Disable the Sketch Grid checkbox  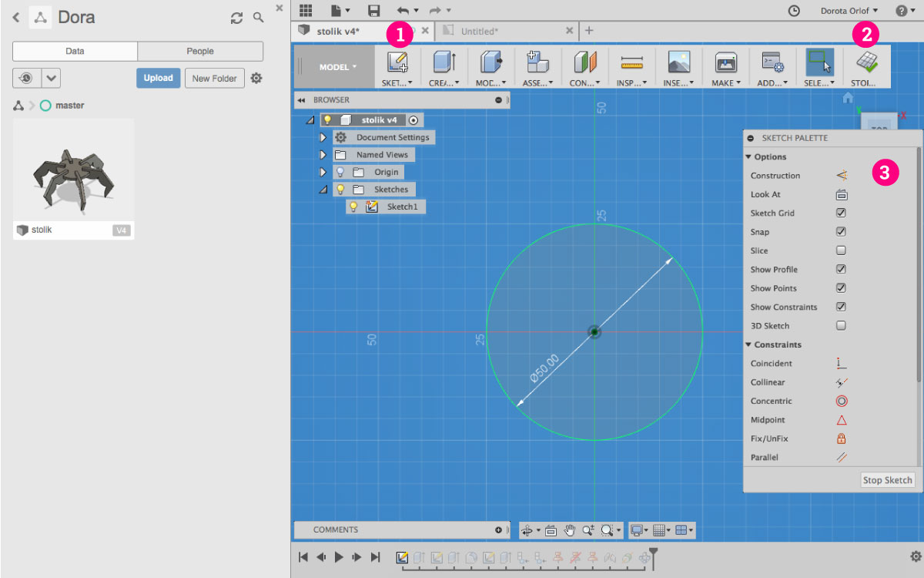[x=841, y=213]
